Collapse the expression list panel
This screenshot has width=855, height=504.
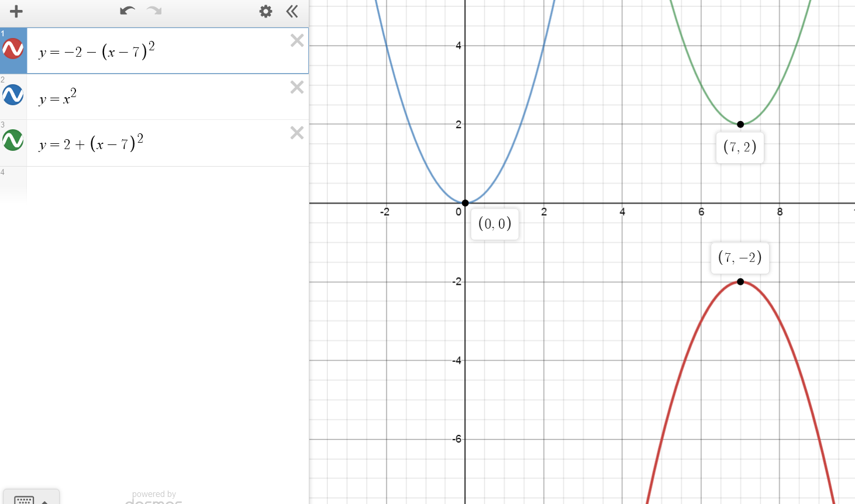[x=292, y=12]
